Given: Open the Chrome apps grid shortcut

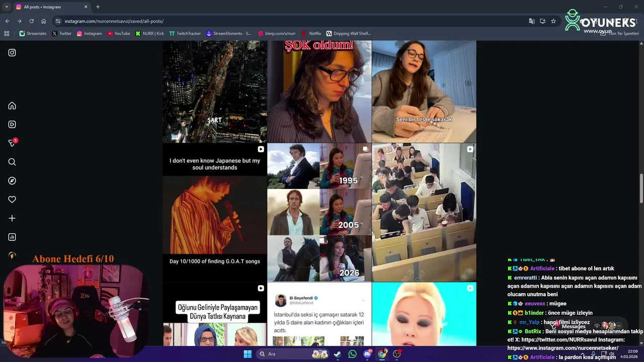Looking at the screenshot, I should point(7,34).
